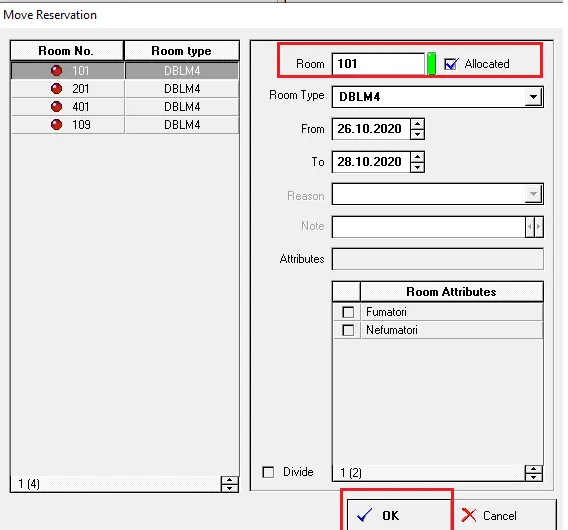Viewport: 568px width, 530px height.
Task: Decrease the From date with down arrow
Action: tap(417, 134)
